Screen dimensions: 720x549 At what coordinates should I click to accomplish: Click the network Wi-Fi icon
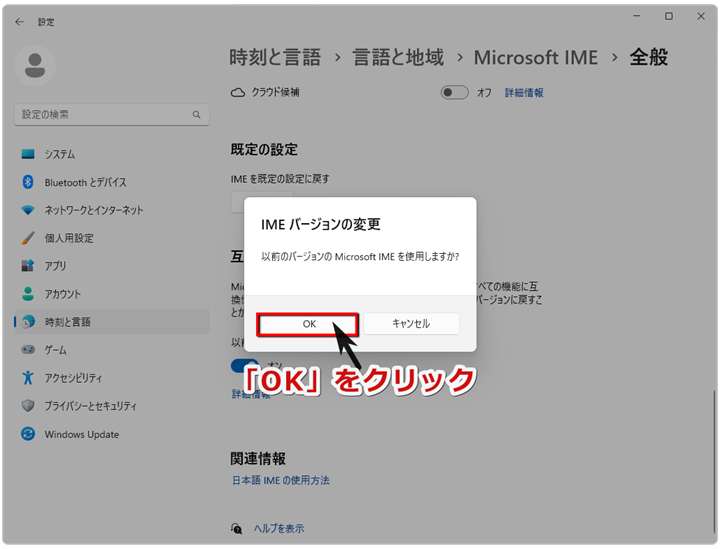(28, 210)
